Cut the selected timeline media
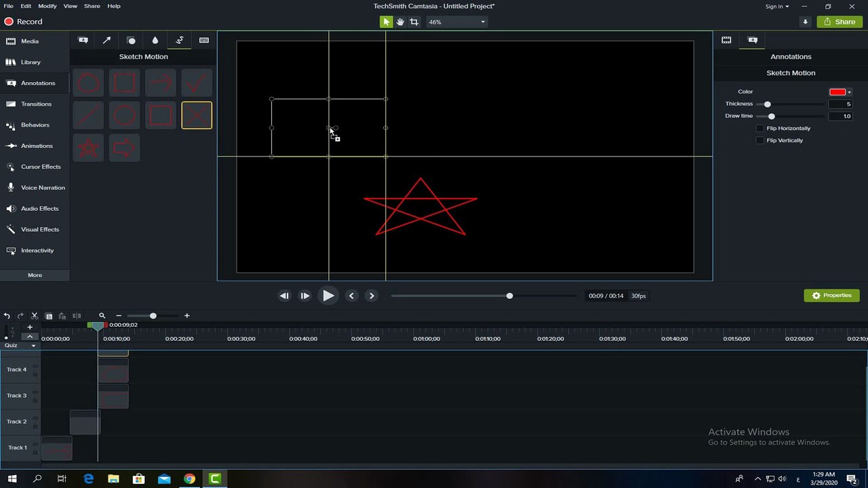Screen dimensions: 868x488 click(x=35, y=316)
